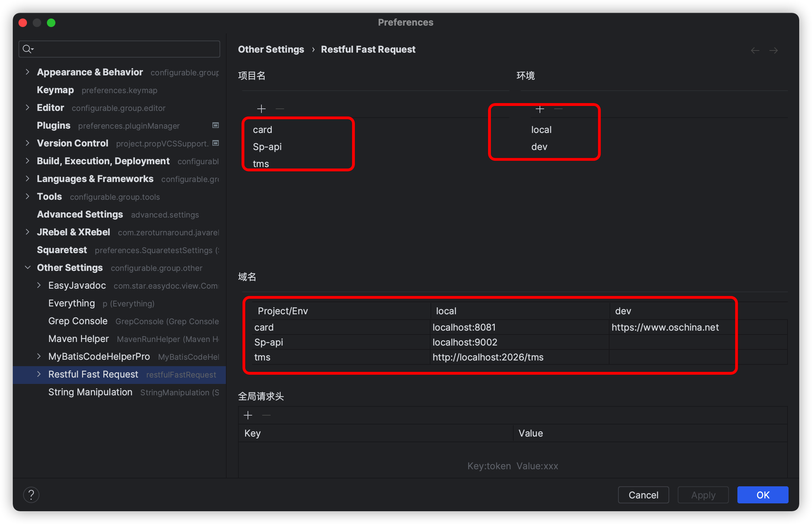This screenshot has width=812, height=524.
Task: Click the icon beside Version Control
Action: point(215,143)
